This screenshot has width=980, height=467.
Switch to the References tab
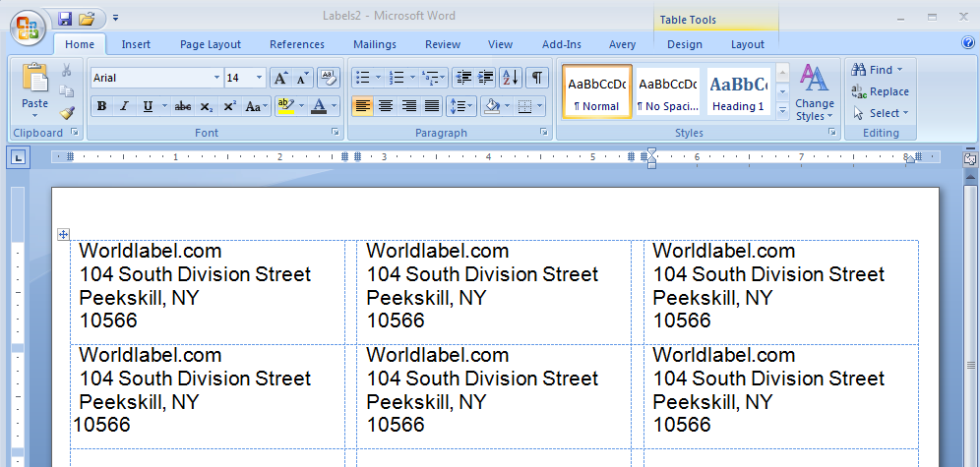(x=297, y=44)
